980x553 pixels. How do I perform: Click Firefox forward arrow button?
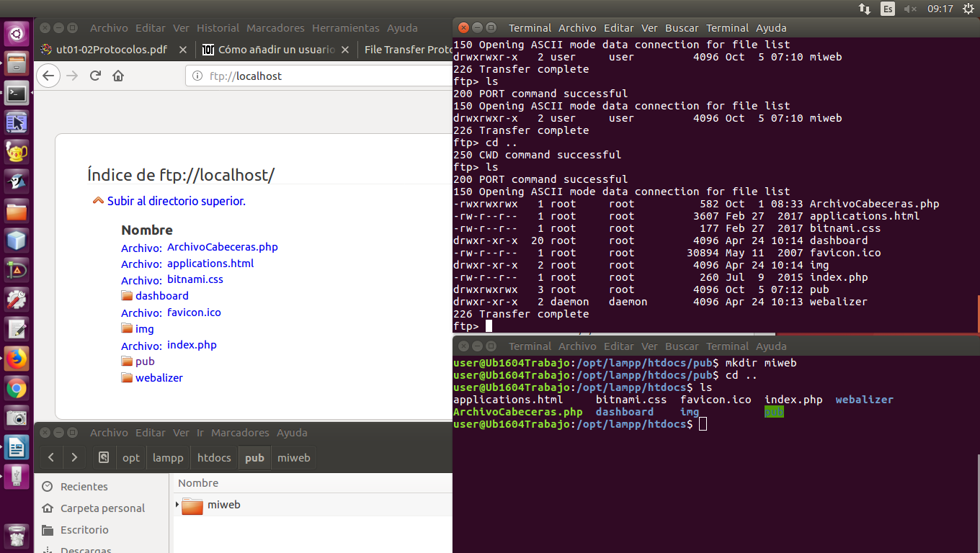pos(72,76)
